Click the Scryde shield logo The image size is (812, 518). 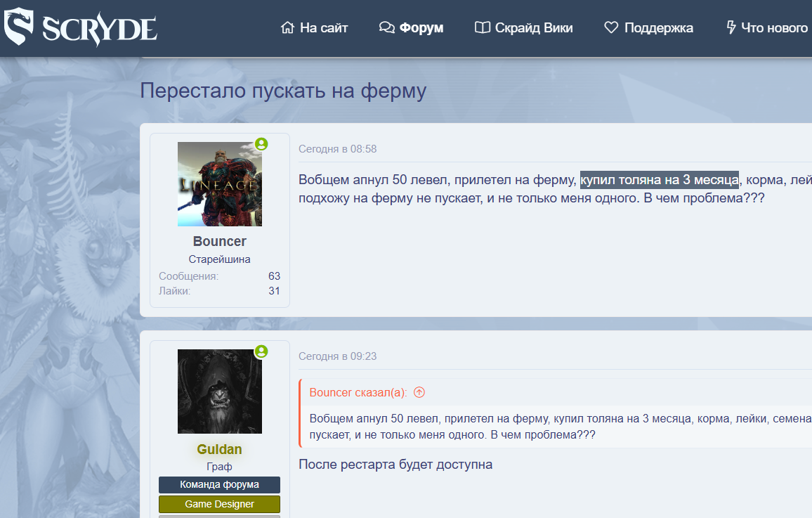[19, 27]
